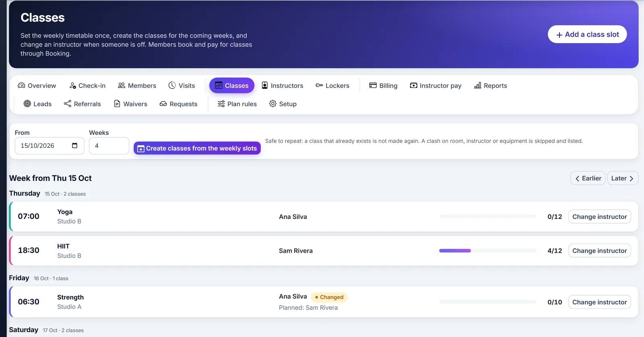Click the Changed badge on Strength class
The height and width of the screenshot is (337, 644).
[329, 297]
